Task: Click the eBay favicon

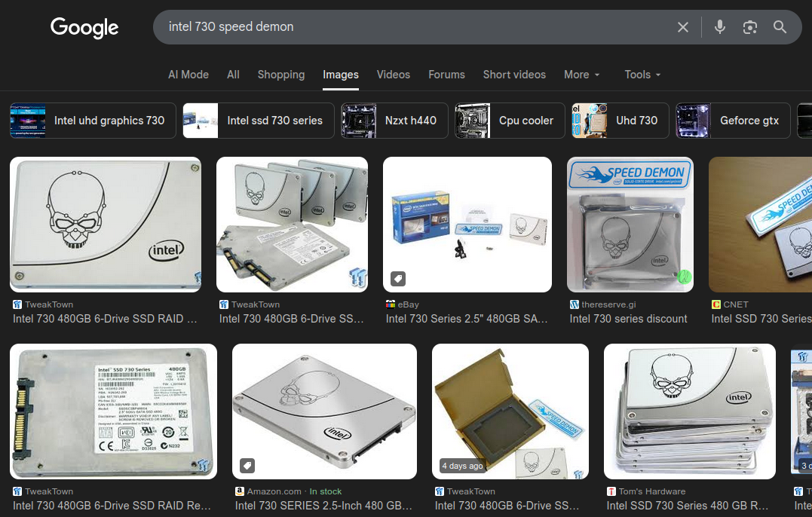Action: (391, 304)
